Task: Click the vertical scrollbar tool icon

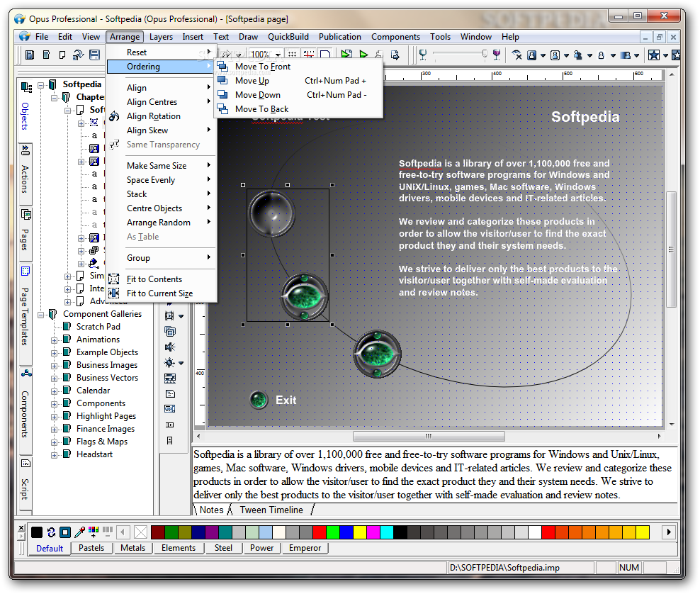Action: [x=169, y=440]
